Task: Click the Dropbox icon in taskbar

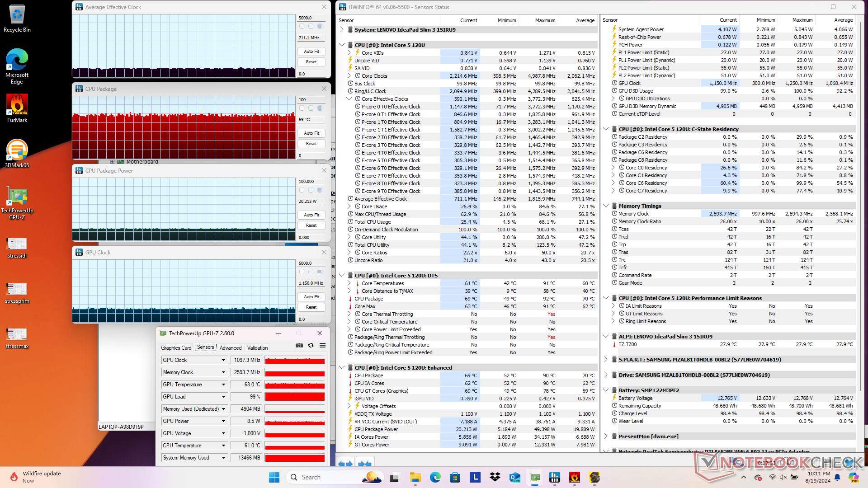Action: (x=495, y=477)
